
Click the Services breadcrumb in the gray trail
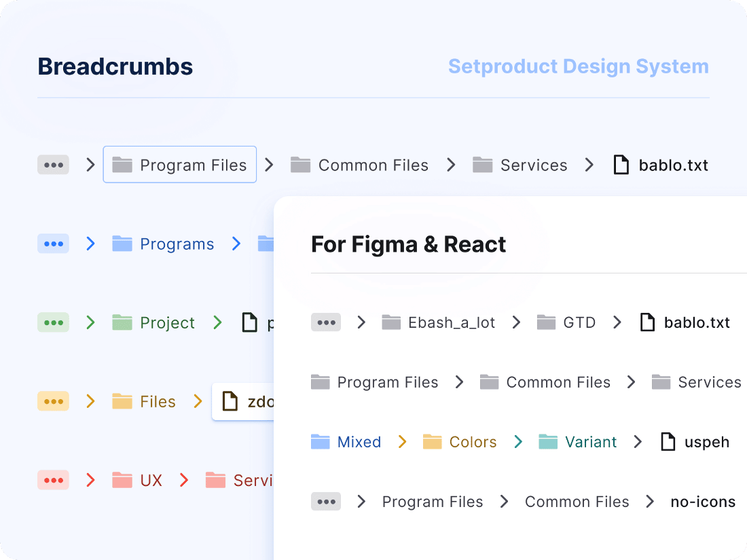534,164
